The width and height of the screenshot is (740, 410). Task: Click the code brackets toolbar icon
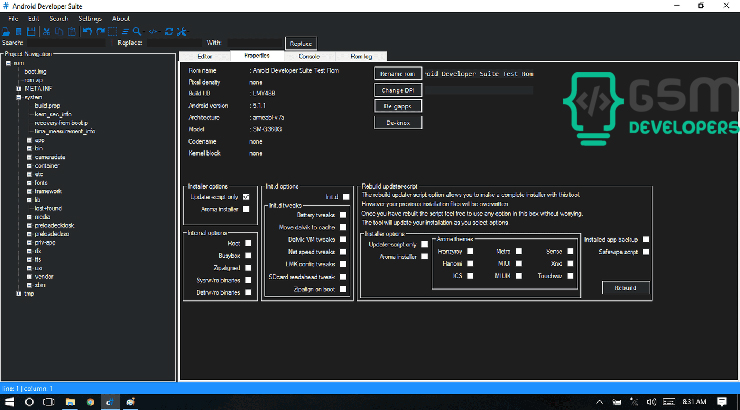click(x=153, y=32)
